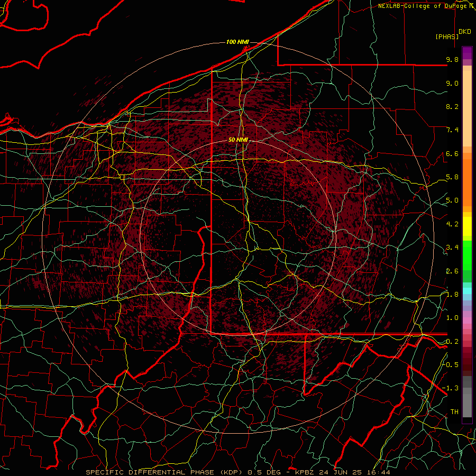Select the 5.0 value on the scale
This screenshot has width=476, height=476.
(x=452, y=200)
